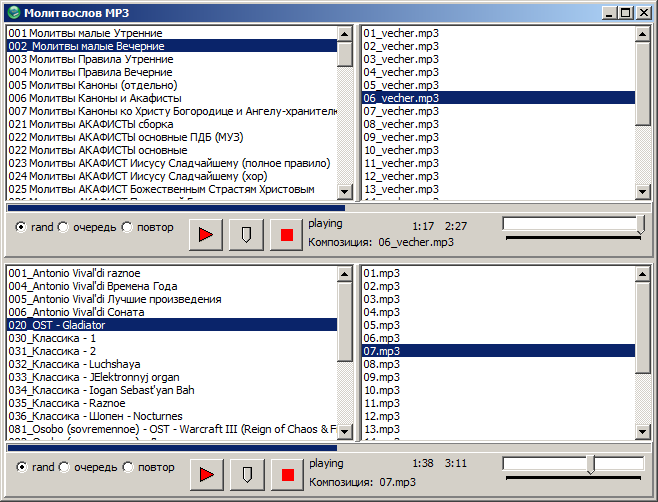This screenshot has width=658, height=502.
Task: Select '036_Классика - Шопен - Nocturnes' album
Action: 100,416
